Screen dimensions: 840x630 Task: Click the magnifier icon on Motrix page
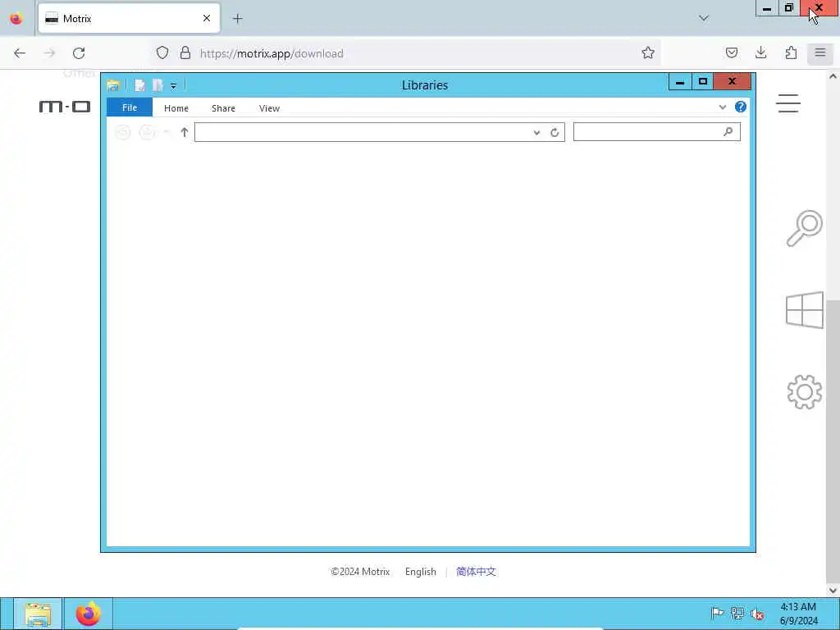pyautogui.click(x=804, y=228)
